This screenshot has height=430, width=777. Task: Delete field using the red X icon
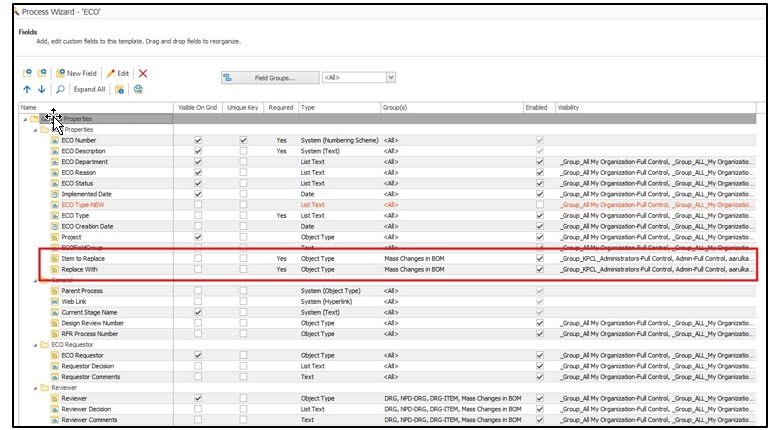click(x=143, y=73)
